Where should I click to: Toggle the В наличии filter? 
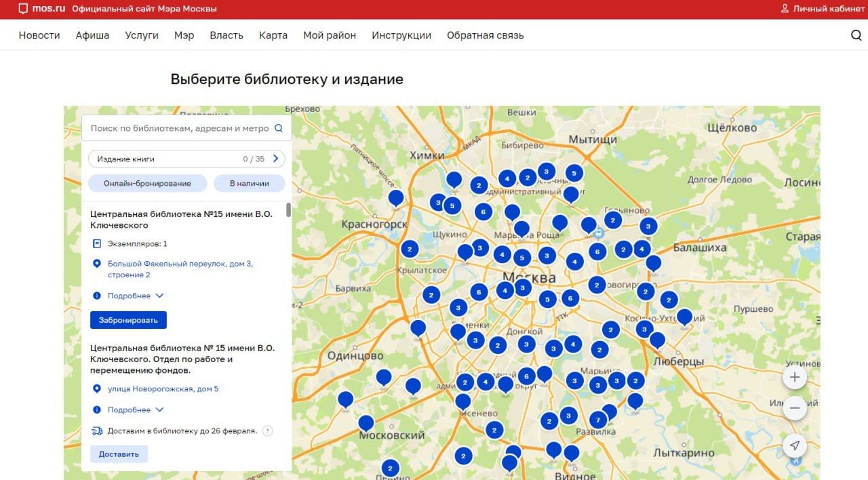click(249, 183)
